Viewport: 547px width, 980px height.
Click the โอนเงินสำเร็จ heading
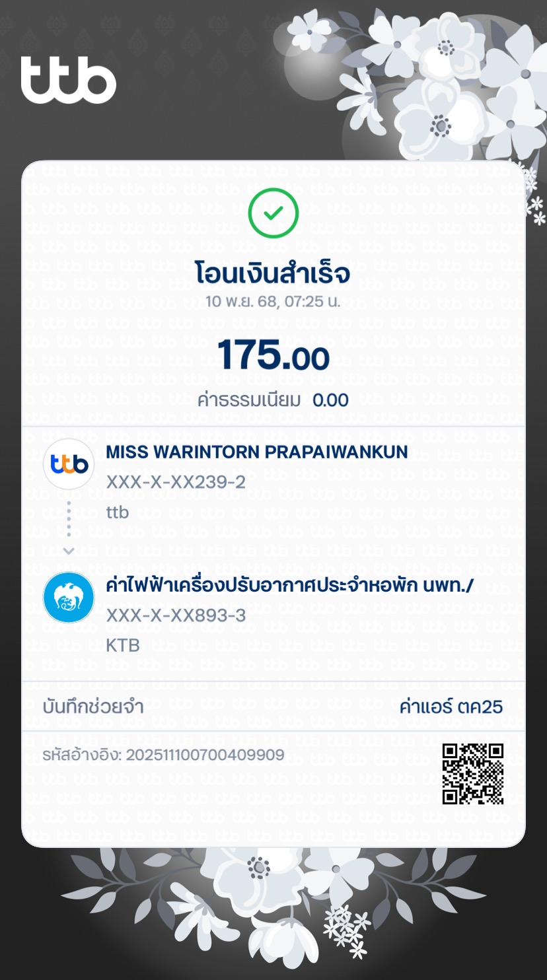(273, 273)
